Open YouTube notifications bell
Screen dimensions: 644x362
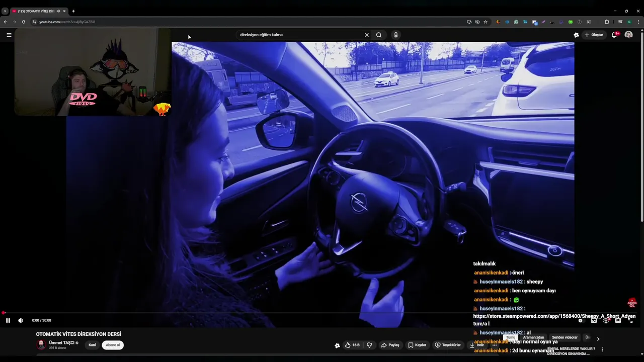614,35
